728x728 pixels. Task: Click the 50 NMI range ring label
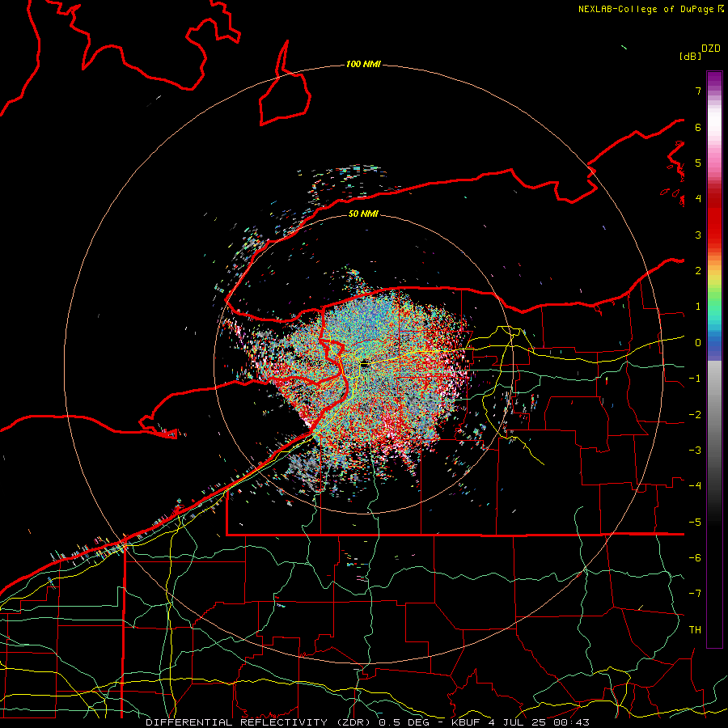(x=363, y=214)
